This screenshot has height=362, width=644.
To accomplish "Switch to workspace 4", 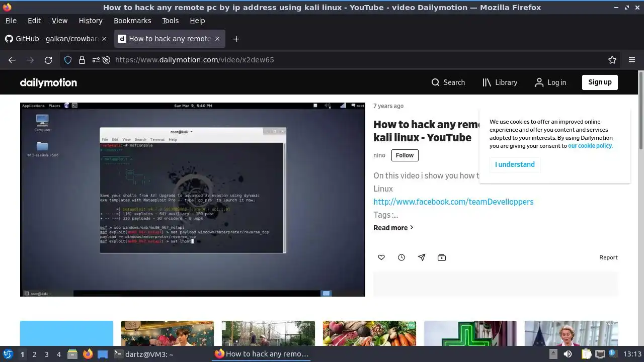I will 58,354.
